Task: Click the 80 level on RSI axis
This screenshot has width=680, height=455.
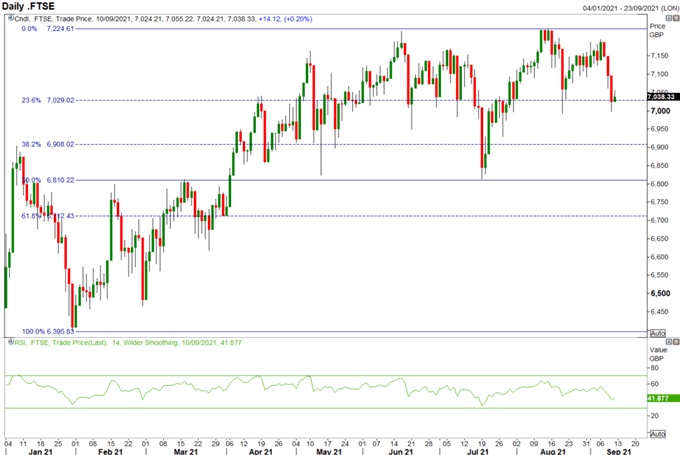Action: [x=654, y=368]
